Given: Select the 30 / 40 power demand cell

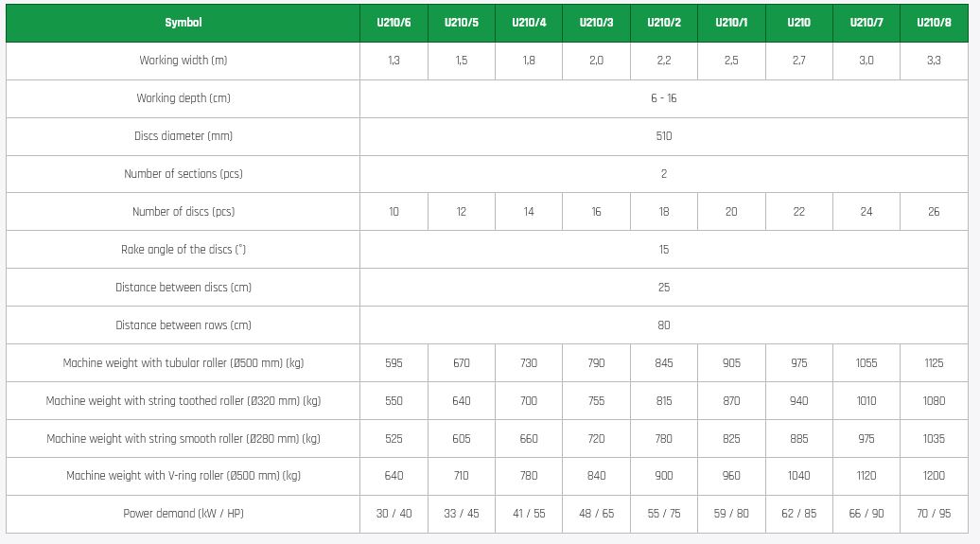Looking at the screenshot, I should (394, 514).
